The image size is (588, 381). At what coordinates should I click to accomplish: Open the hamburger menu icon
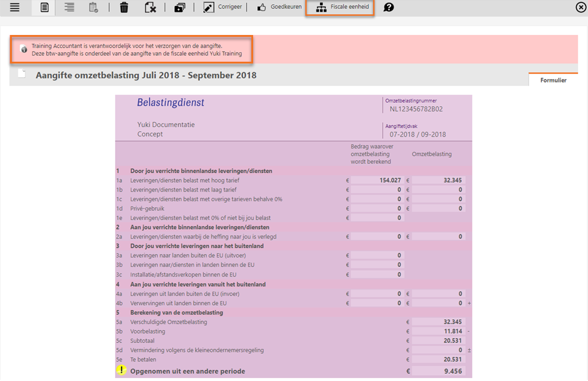point(15,7)
